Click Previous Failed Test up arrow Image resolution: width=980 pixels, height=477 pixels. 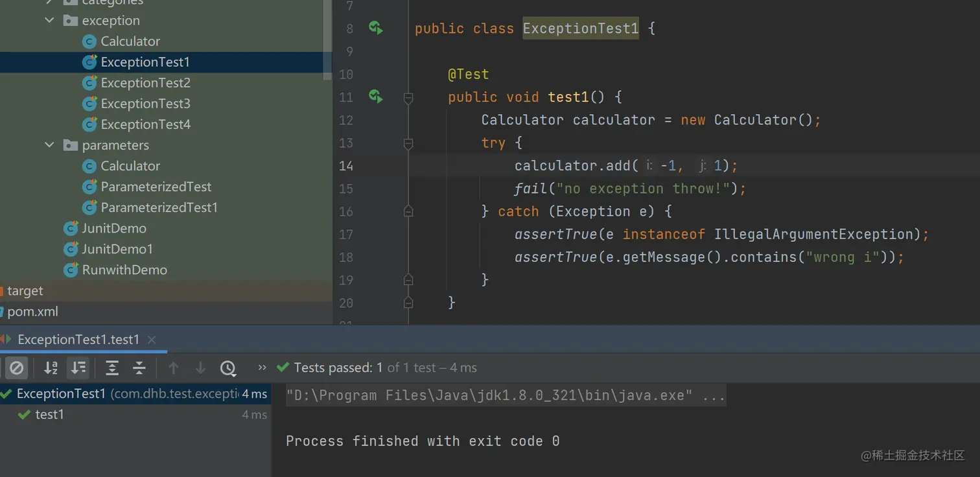pos(173,368)
